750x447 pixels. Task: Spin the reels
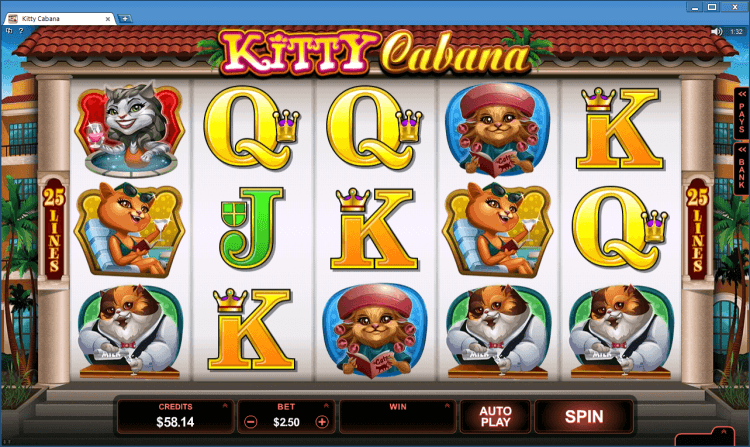(584, 416)
